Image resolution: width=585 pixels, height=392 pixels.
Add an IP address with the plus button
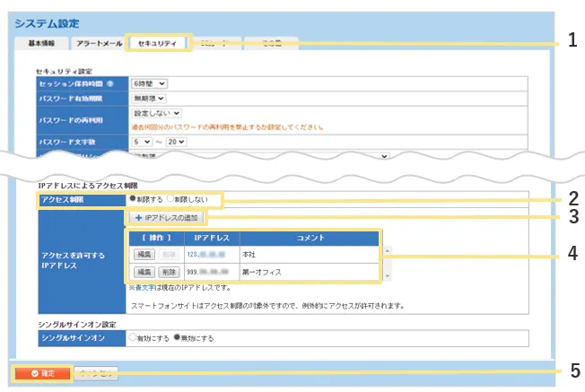tap(168, 217)
